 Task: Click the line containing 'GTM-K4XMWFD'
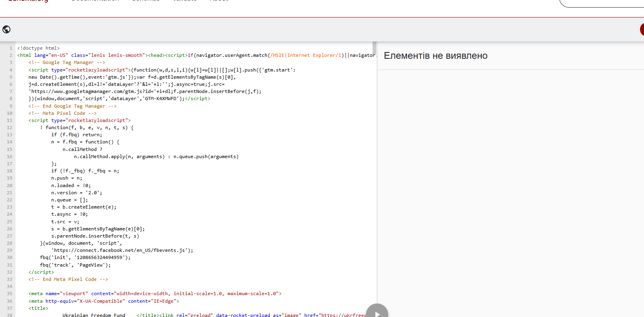pos(119,99)
